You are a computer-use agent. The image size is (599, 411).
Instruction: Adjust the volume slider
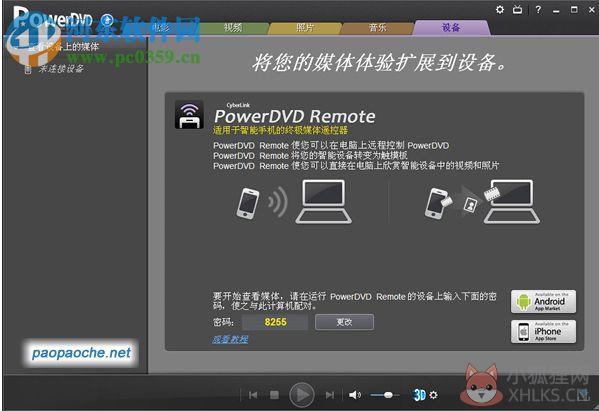click(x=385, y=395)
